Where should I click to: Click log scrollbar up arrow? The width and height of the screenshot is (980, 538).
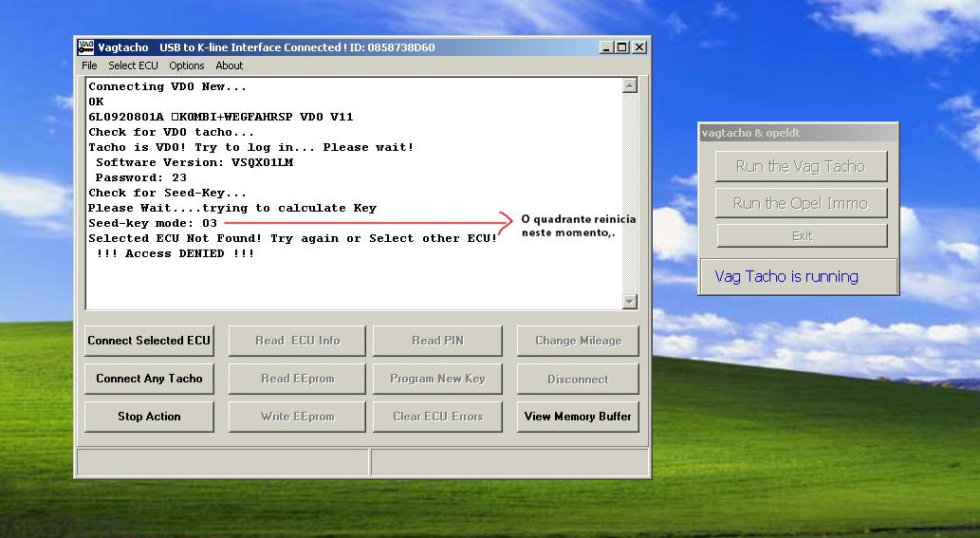630,85
